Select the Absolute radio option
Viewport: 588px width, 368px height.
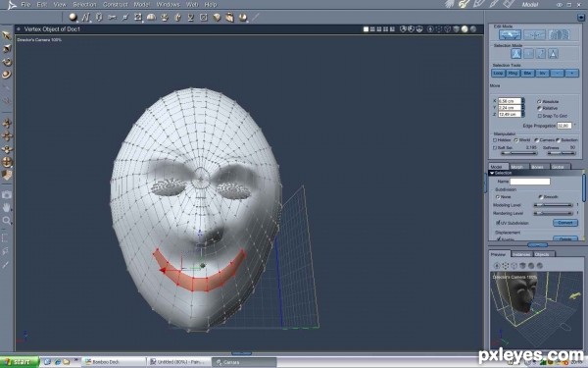539,102
